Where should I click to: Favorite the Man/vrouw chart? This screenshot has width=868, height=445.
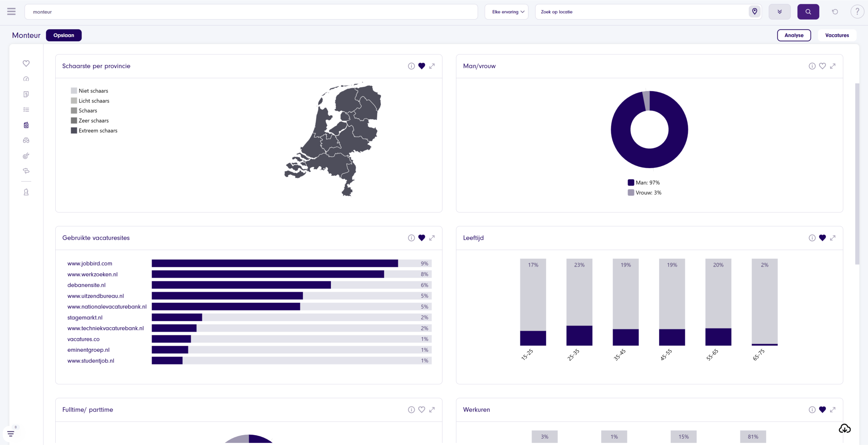point(822,66)
